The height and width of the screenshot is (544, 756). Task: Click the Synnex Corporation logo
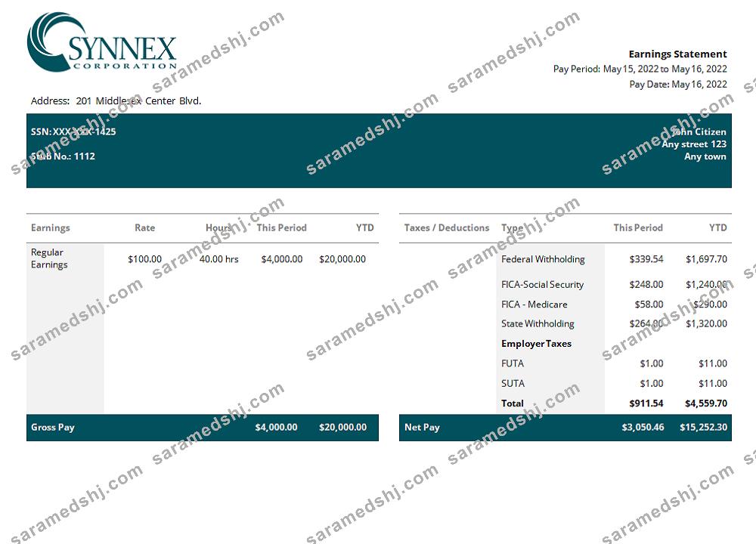102,42
